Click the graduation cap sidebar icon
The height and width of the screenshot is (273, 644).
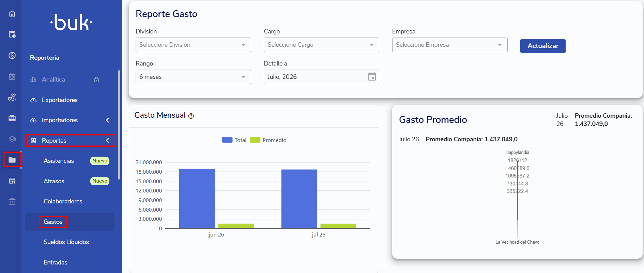(x=12, y=139)
